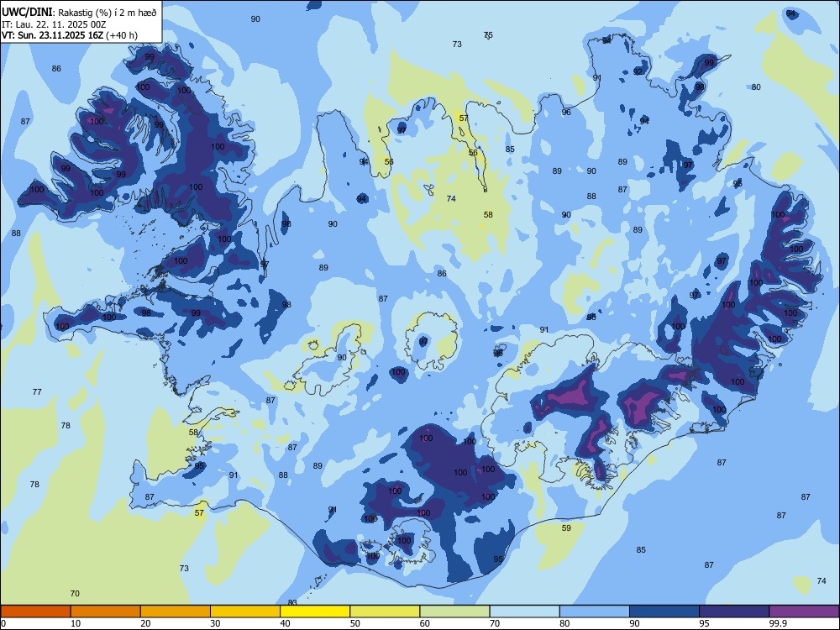Click the '95' legend scale label below the colorbar
This screenshot has height=630, width=840.
point(705,623)
